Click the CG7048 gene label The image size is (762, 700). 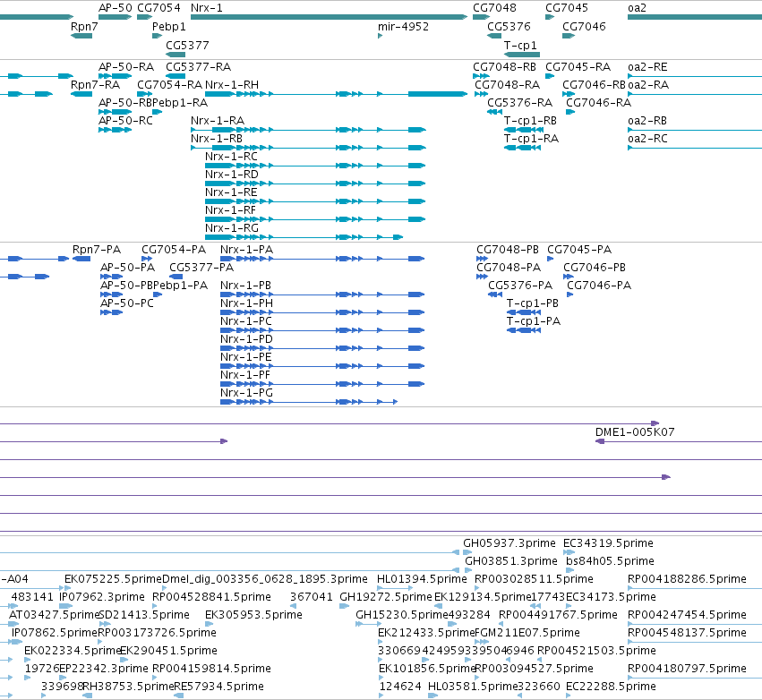point(494,8)
